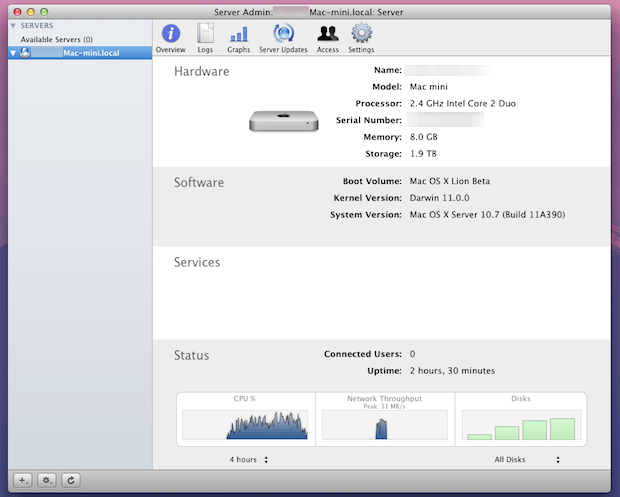Click the green zoom window button
620x497 pixels.
pyautogui.click(x=44, y=11)
